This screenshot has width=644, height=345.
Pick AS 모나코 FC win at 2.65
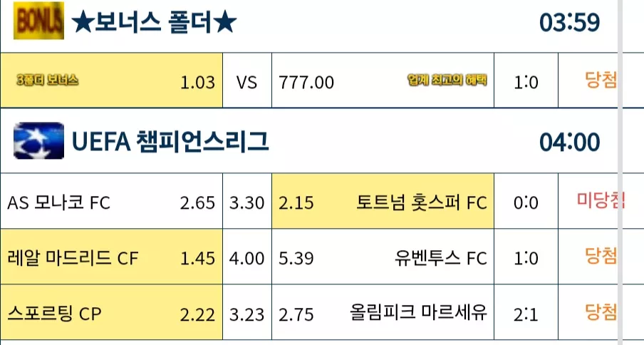111,201
